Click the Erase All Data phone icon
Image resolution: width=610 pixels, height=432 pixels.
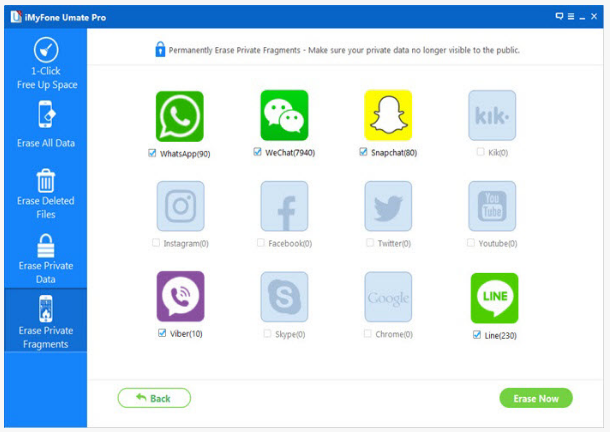(x=46, y=114)
